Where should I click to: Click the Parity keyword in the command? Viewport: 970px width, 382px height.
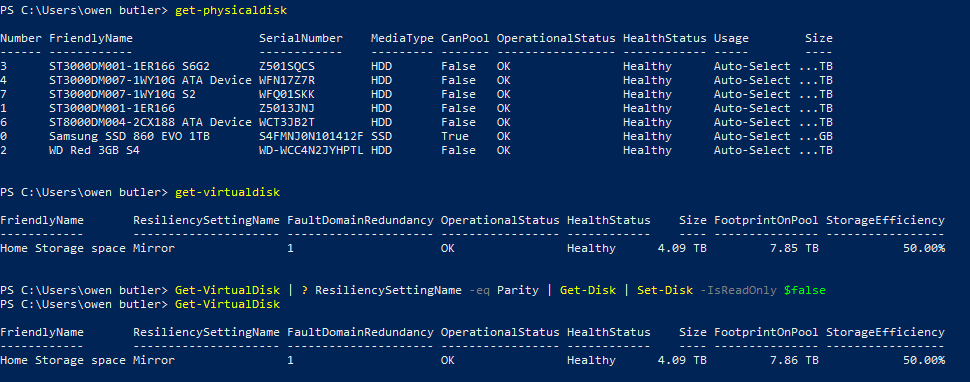(517, 290)
